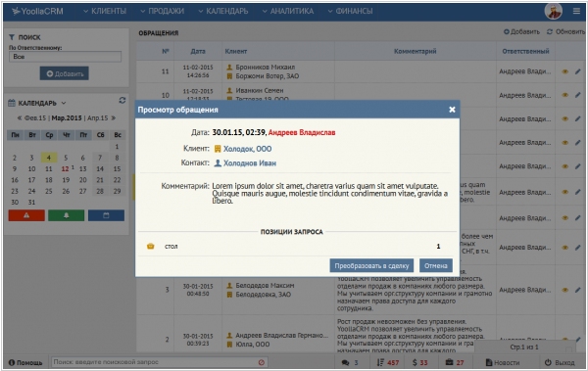Open company Боржоми Вотер, ЗАО
The height and width of the screenshot is (371, 588).
267,76
